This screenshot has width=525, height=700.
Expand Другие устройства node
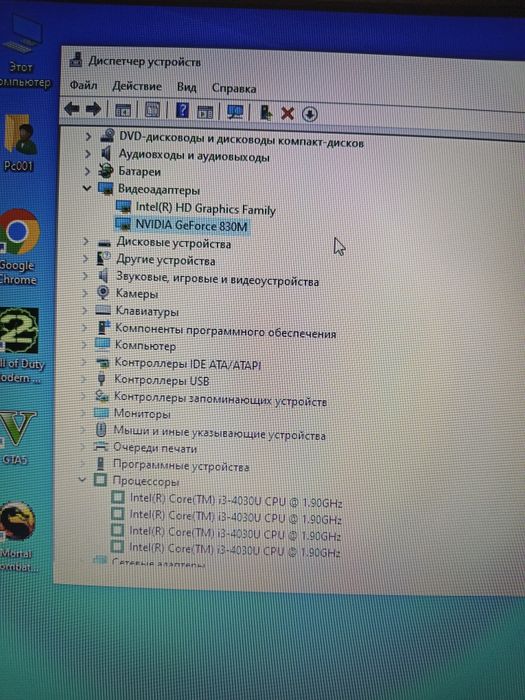coord(85,258)
